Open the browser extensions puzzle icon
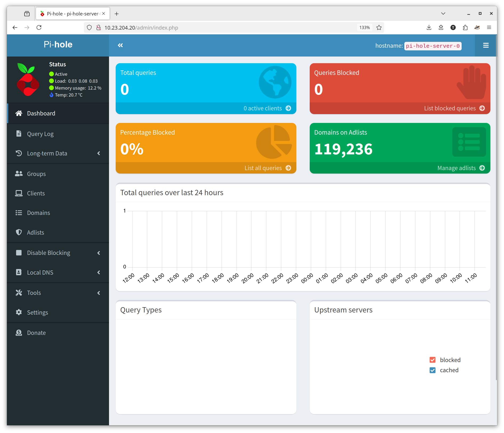Image resolution: width=504 pixels, height=433 pixels. pos(465,27)
